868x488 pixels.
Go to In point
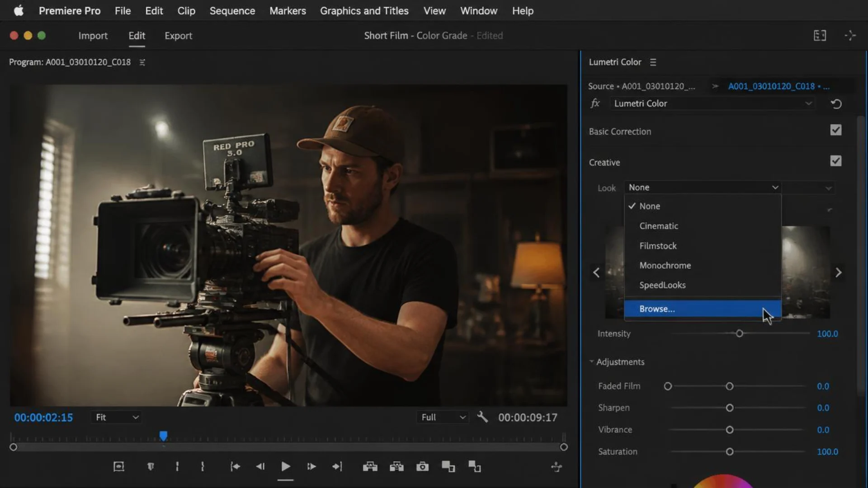click(235, 467)
